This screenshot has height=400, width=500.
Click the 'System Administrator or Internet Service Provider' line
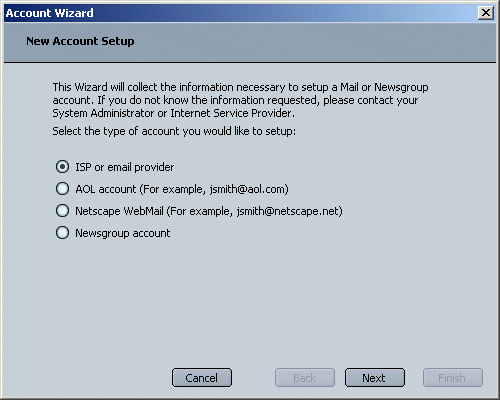[173, 113]
